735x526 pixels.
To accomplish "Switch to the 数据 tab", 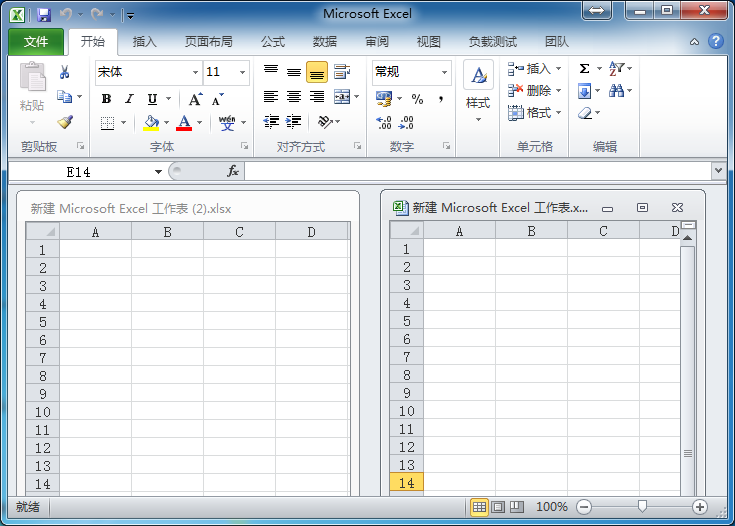I will (325, 42).
